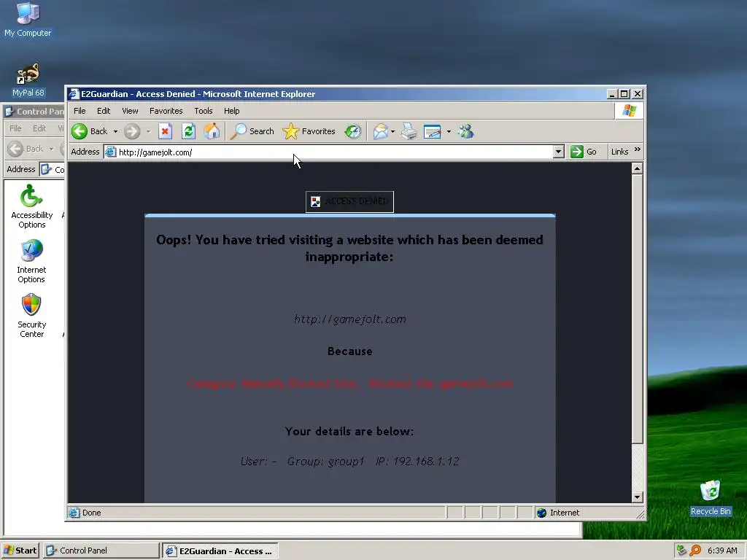Click the vertical scrollbar thumb
The image size is (747, 560).
pos(638,308)
